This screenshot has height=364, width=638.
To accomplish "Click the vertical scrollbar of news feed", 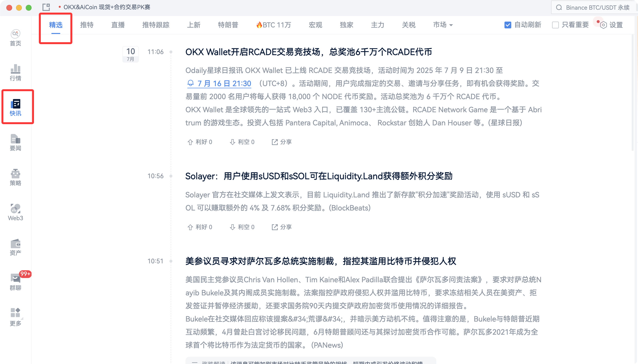I will 633,92.
